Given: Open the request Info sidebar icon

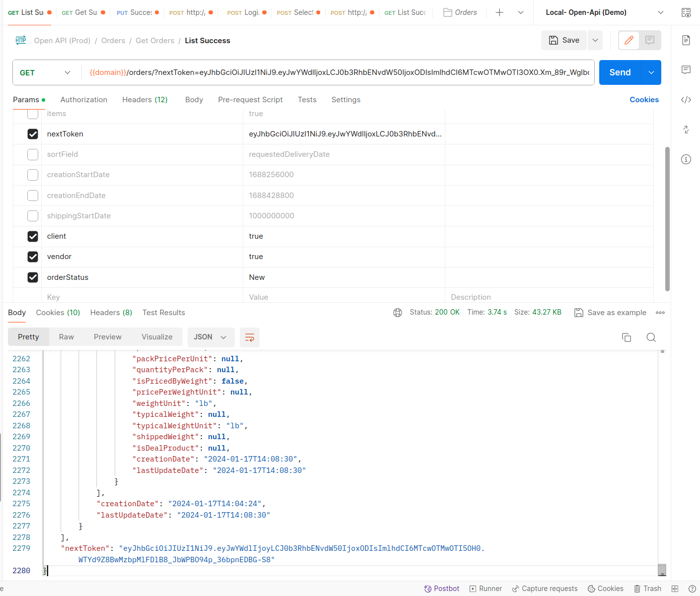Looking at the screenshot, I should coord(686,159).
